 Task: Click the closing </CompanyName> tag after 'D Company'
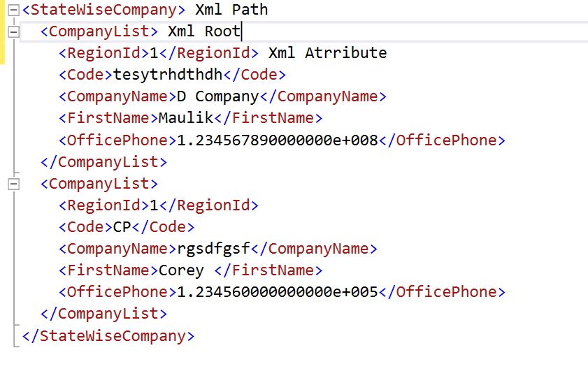click(323, 96)
